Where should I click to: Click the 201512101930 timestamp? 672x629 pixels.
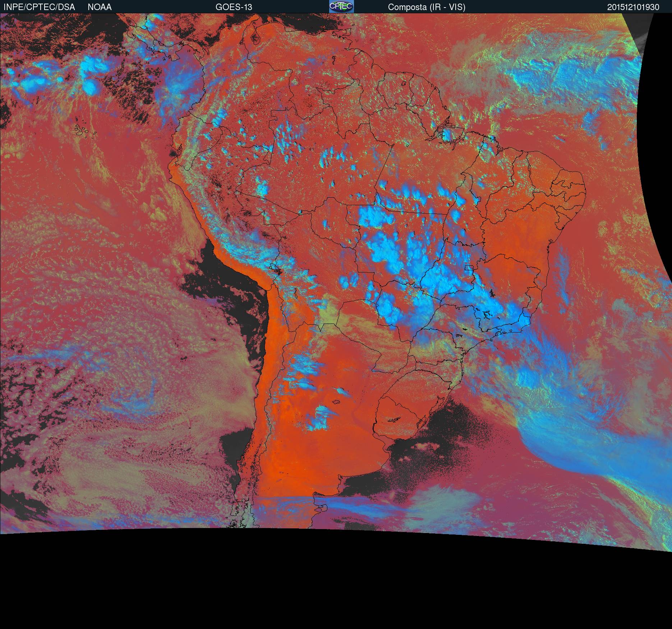(x=633, y=7)
